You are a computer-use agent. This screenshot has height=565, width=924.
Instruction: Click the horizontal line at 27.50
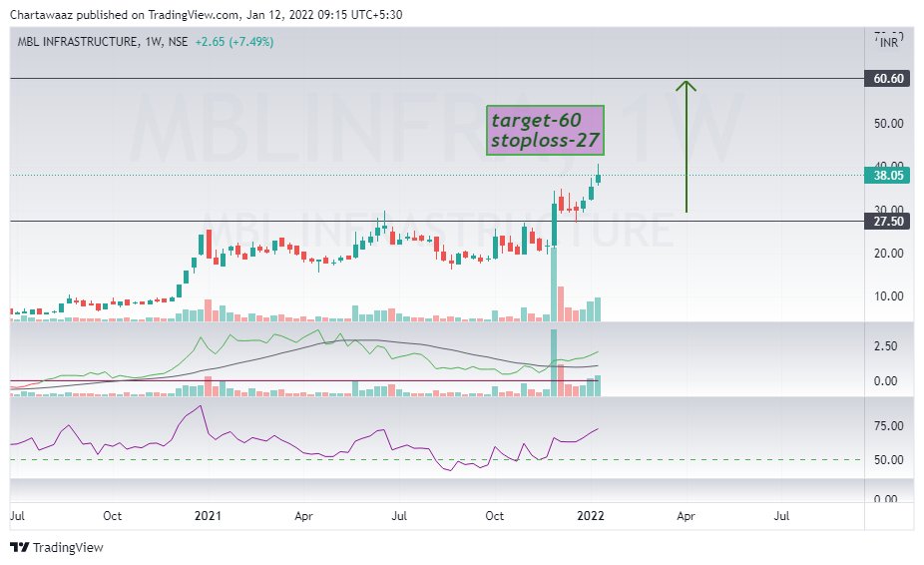(x=437, y=222)
